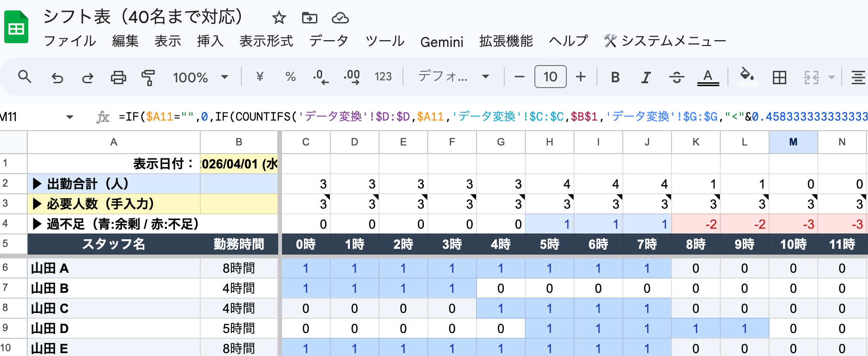Select the -3 cell in column M

(x=793, y=224)
